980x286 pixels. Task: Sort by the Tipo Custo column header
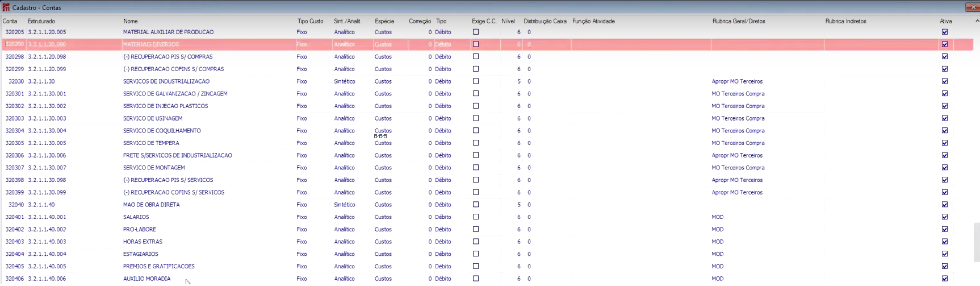[310, 21]
